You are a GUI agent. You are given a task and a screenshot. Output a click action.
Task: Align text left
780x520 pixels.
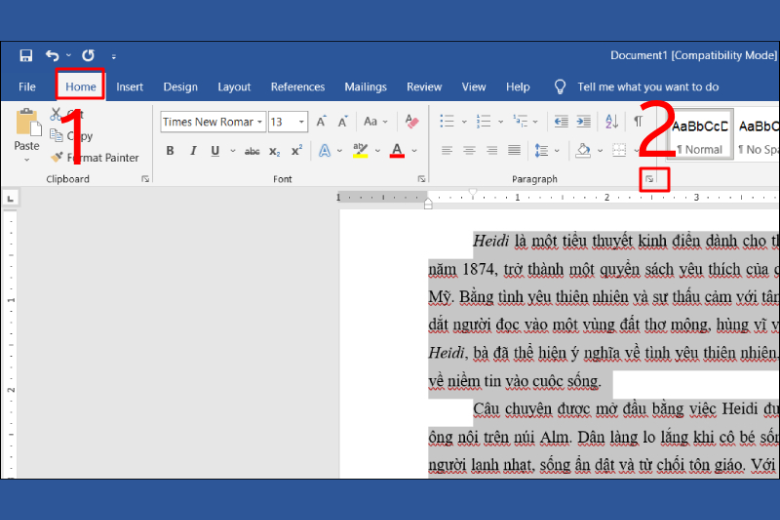click(447, 150)
